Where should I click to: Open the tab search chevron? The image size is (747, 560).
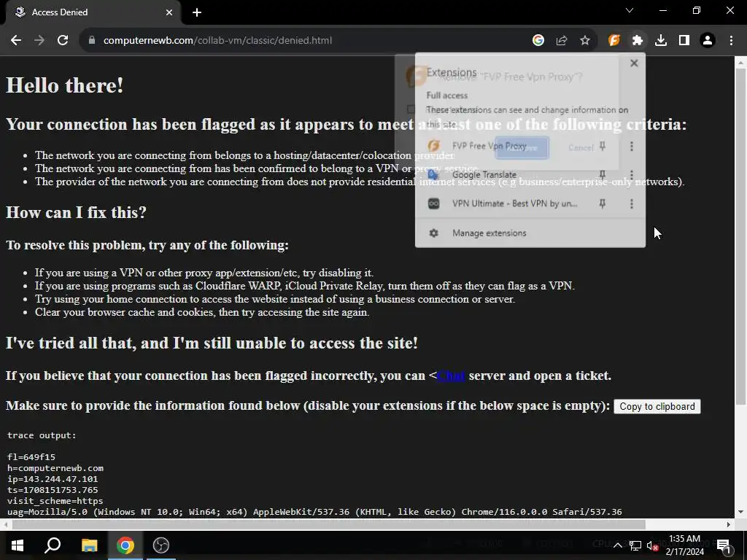pyautogui.click(x=630, y=10)
